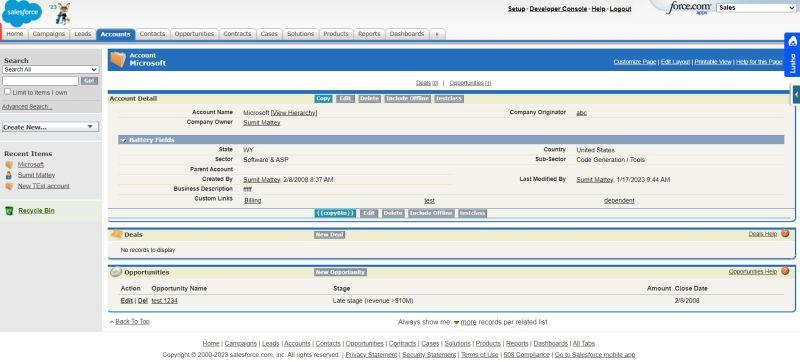Open the Create New dropdown
The image size is (800, 362).
coord(51,127)
